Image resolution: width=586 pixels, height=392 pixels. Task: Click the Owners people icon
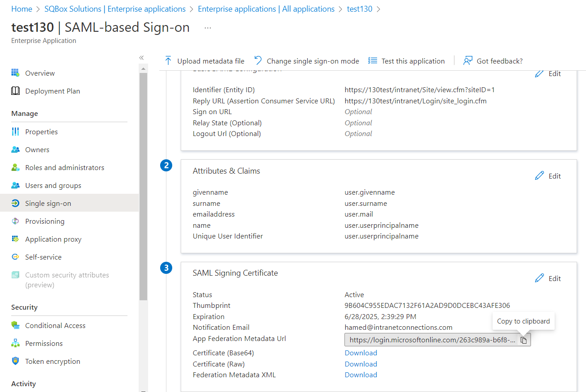(15, 149)
